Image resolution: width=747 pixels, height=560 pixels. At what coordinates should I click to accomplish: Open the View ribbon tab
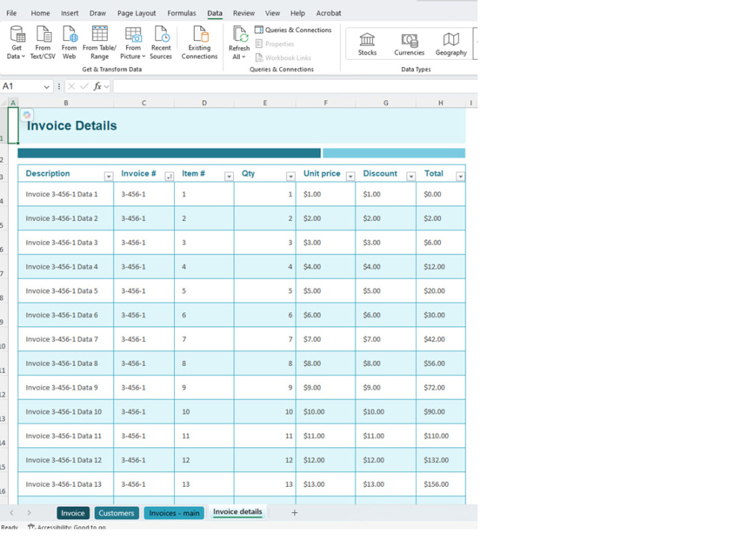pyautogui.click(x=273, y=13)
